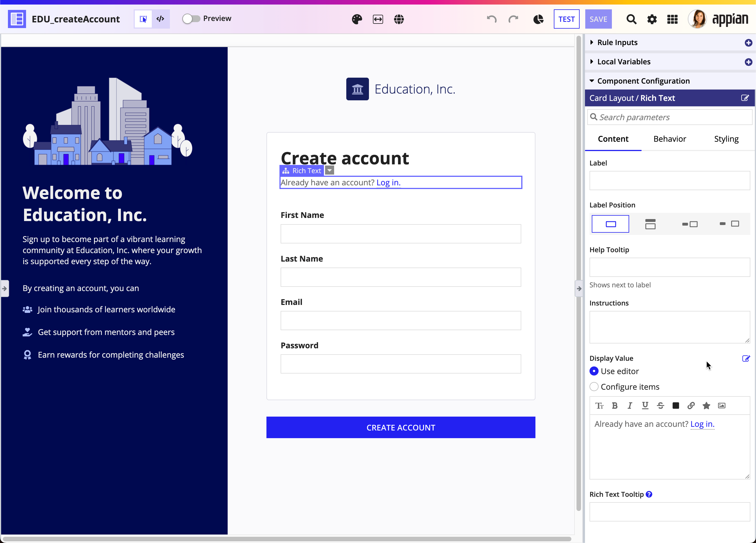The width and height of the screenshot is (756, 543).
Task: Add a new rule input
Action: 748,43
